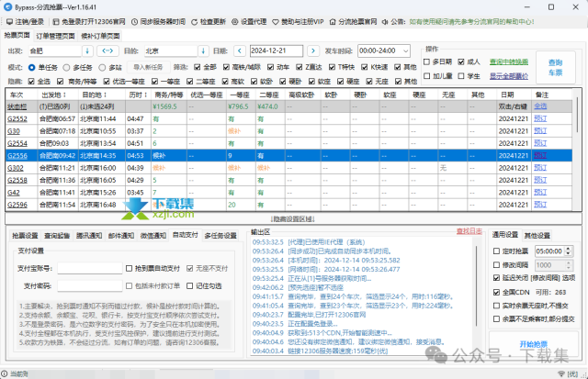Screen dimensions: 588x379
Task: Click 导入新任务 button
Action: click(x=148, y=67)
